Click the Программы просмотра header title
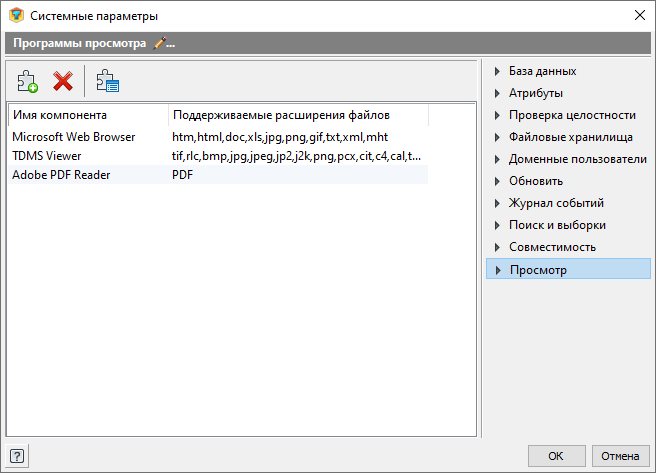The image size is (656, 473). [x=79, y=43]
